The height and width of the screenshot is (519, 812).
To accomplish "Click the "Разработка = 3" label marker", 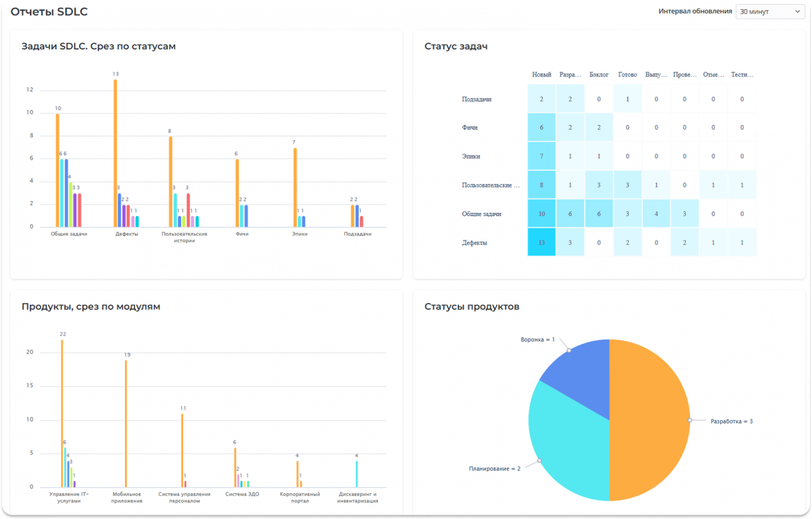I will (731, 421).
